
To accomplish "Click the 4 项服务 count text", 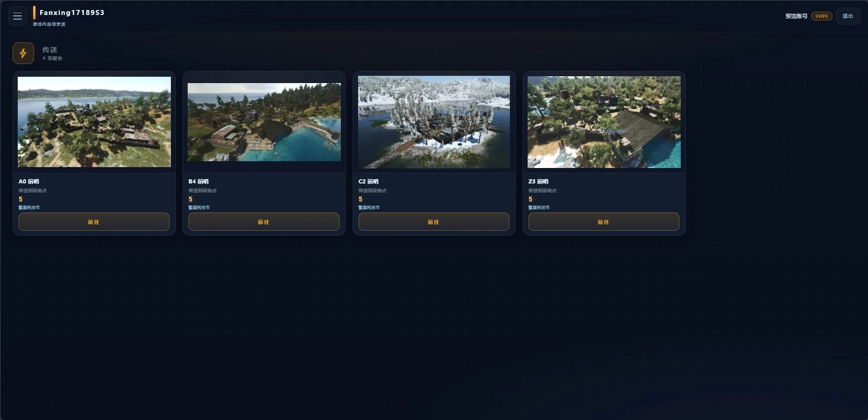I will [x=52, y=59].
